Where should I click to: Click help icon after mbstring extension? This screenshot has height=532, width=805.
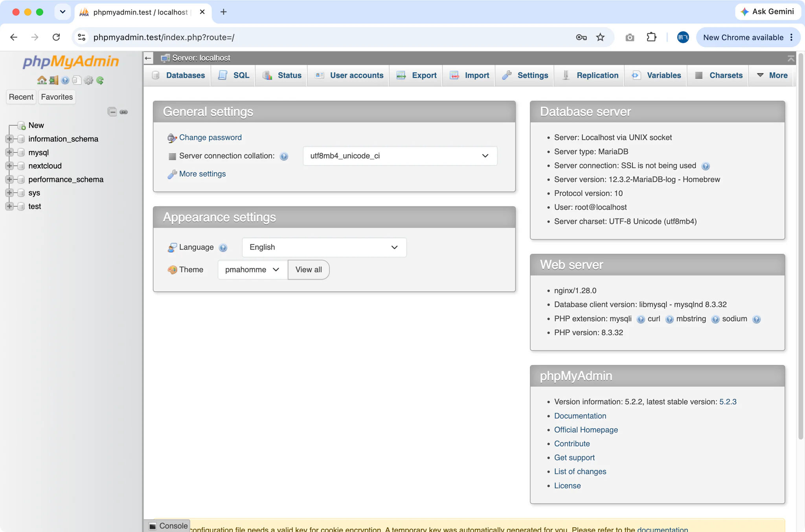coord(715,319)
